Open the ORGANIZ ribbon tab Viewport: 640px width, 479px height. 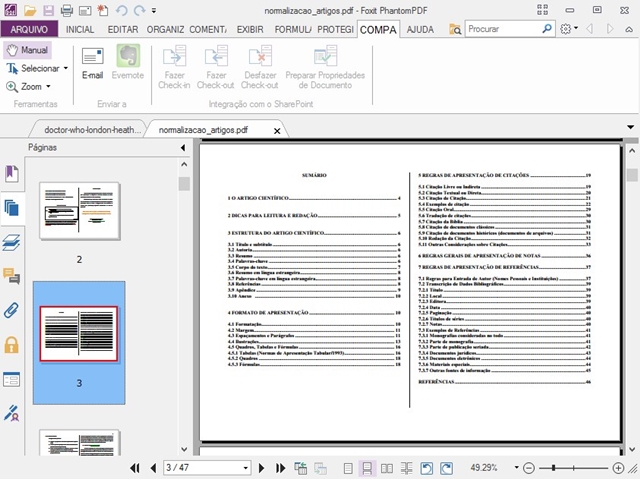tap(165, 29)
